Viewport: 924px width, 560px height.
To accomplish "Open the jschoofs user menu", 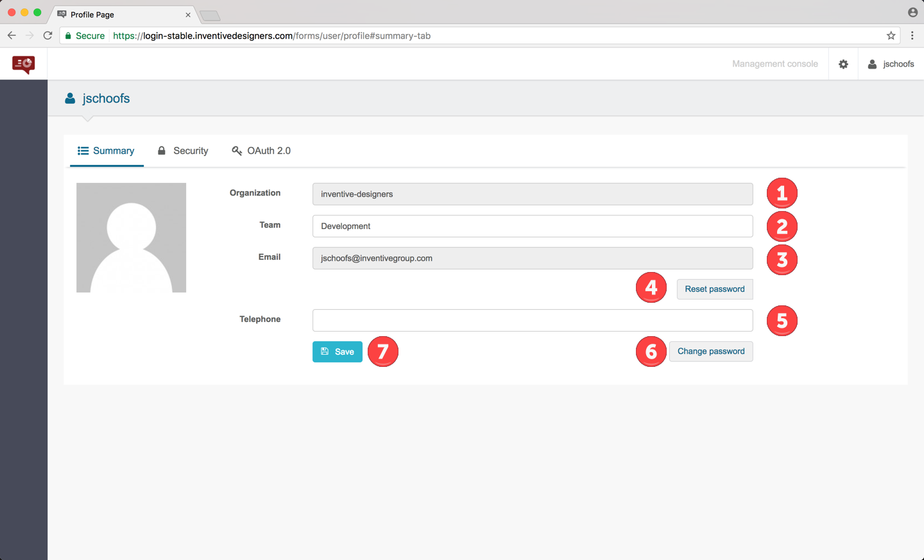I will pos(891,64).
